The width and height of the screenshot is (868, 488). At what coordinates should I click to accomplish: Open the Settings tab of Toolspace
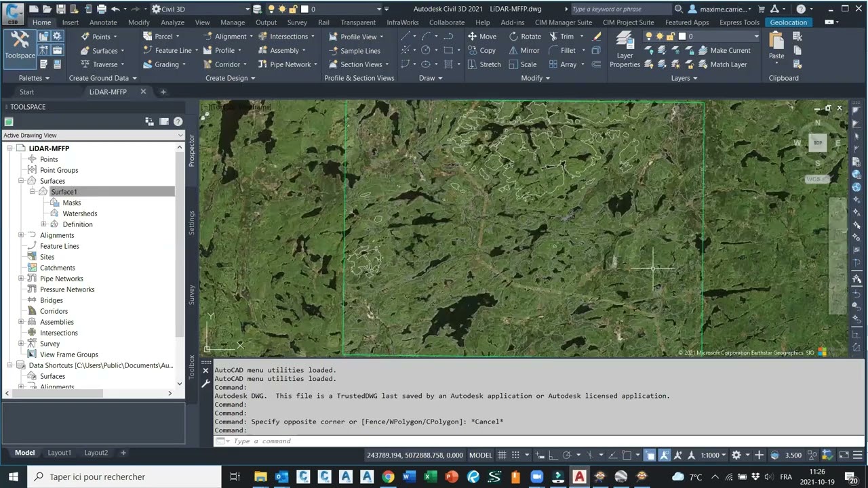[x=192, y=222]
